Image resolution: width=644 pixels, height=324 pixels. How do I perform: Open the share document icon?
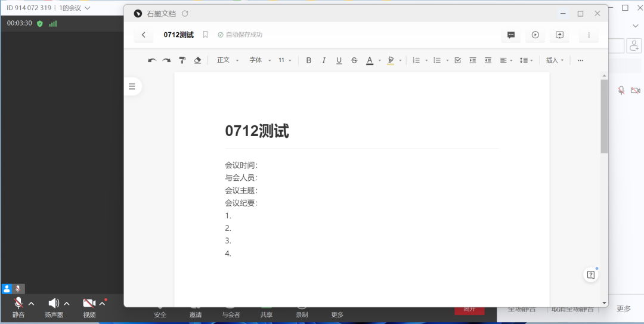tap(559, 35)
